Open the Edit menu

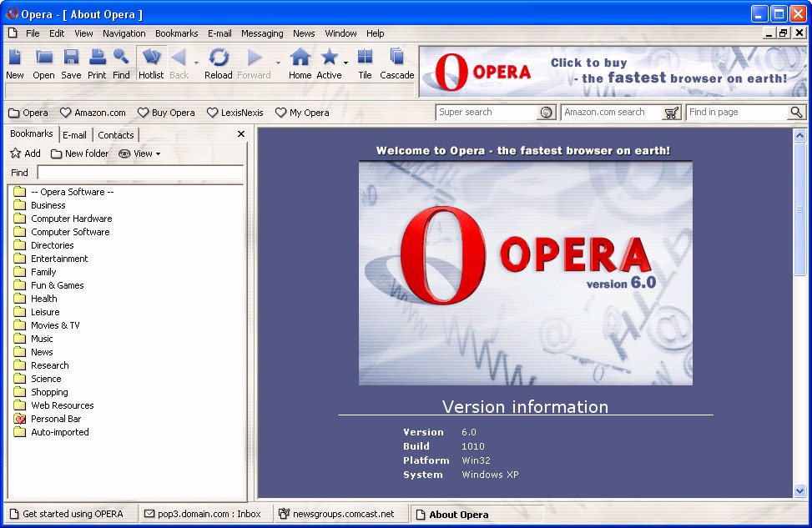(x=57, y=33)
